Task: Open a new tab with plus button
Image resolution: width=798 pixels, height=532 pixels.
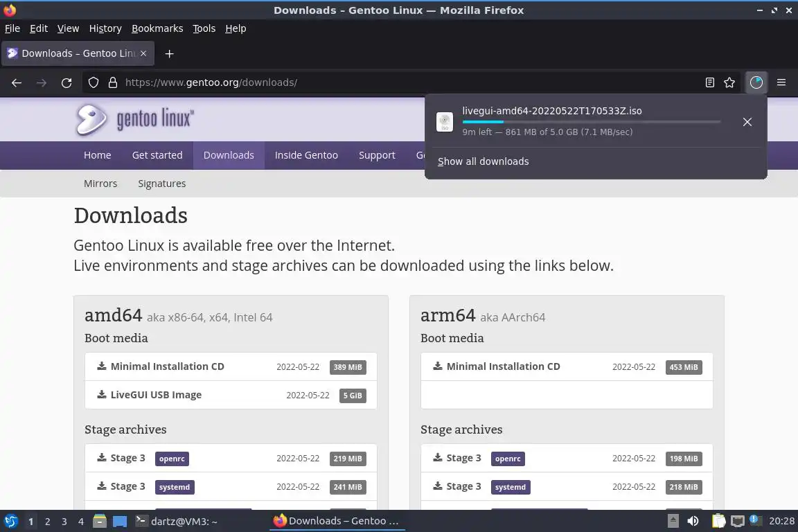Action: click(170, 53)
